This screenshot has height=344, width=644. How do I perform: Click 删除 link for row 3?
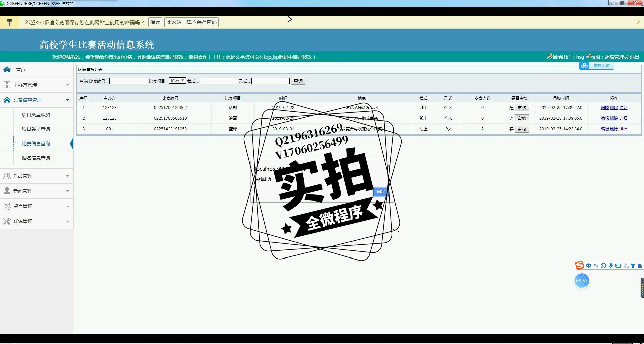(614, 129)
